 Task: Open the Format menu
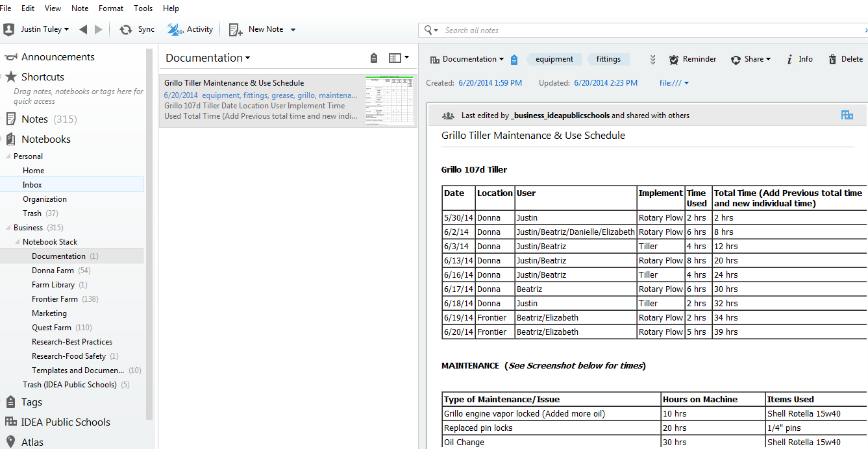pos(111,8)
